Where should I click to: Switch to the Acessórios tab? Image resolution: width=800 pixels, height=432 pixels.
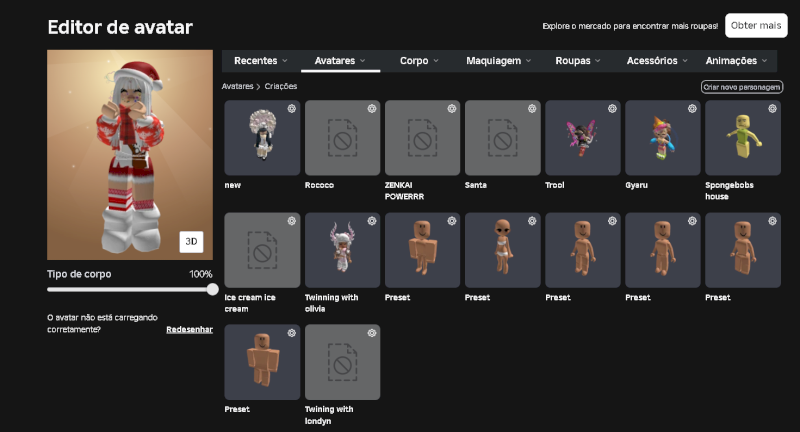click(x=657, y=61)
